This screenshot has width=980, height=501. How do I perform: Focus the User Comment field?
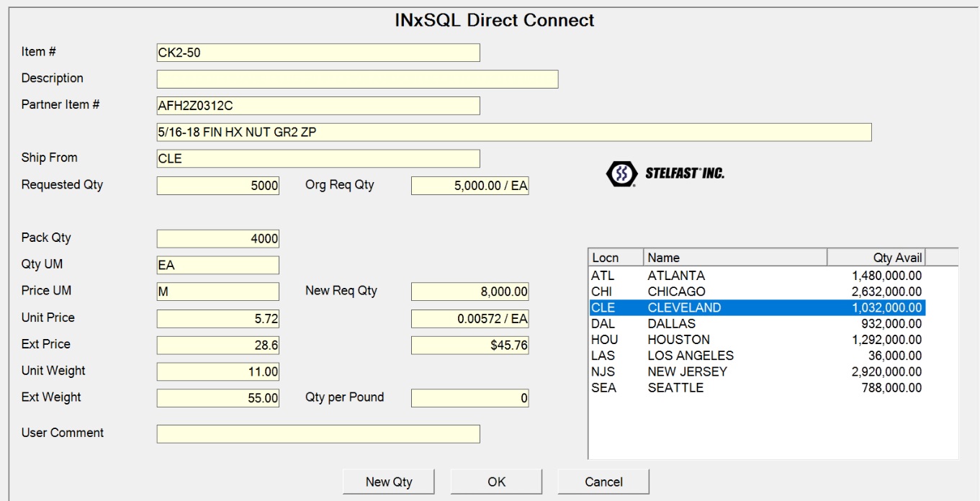[x=318, y=434]
